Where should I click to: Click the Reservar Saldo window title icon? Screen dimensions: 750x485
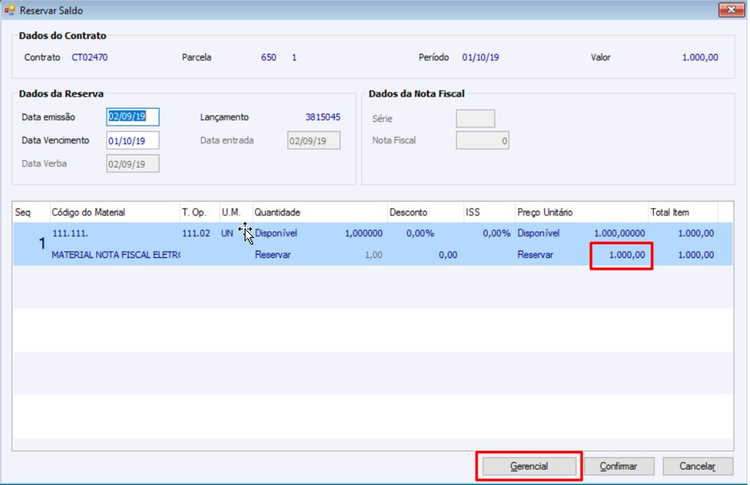click(9, 10)
